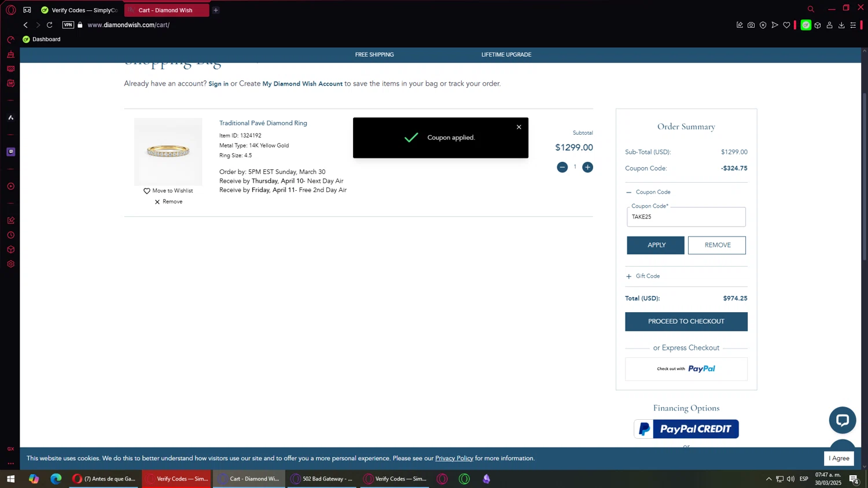The width and height of the screenshot is (868, 488).
Task: Open the network limiter icon in sidebar
Action: (x=10, y=69)
